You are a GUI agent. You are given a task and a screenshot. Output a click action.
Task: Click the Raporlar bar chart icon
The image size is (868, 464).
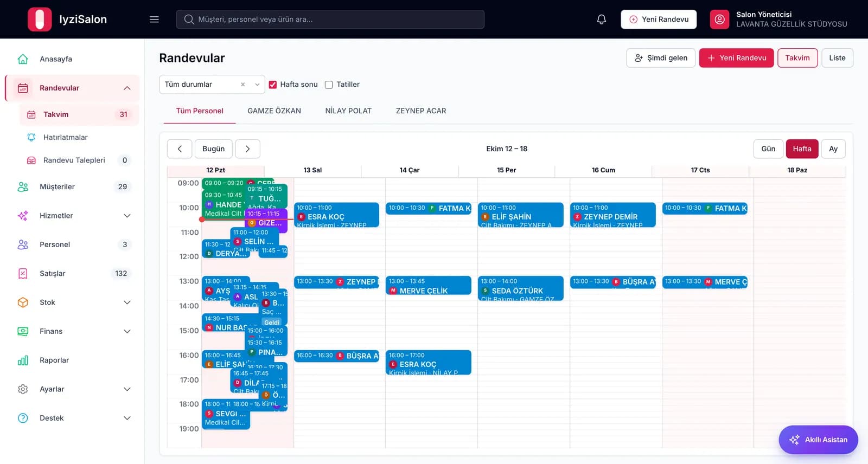(x=23, y=360)
